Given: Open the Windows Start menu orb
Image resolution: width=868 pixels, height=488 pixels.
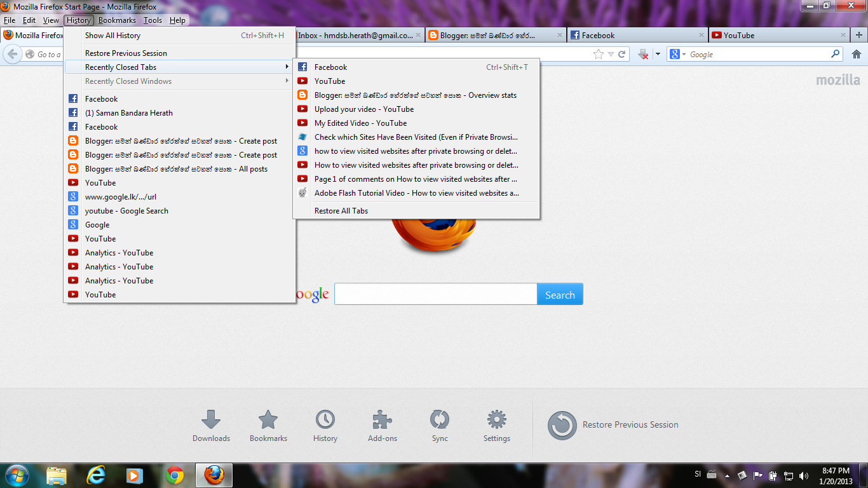Looking at the screenshot, I should (17, 475).
